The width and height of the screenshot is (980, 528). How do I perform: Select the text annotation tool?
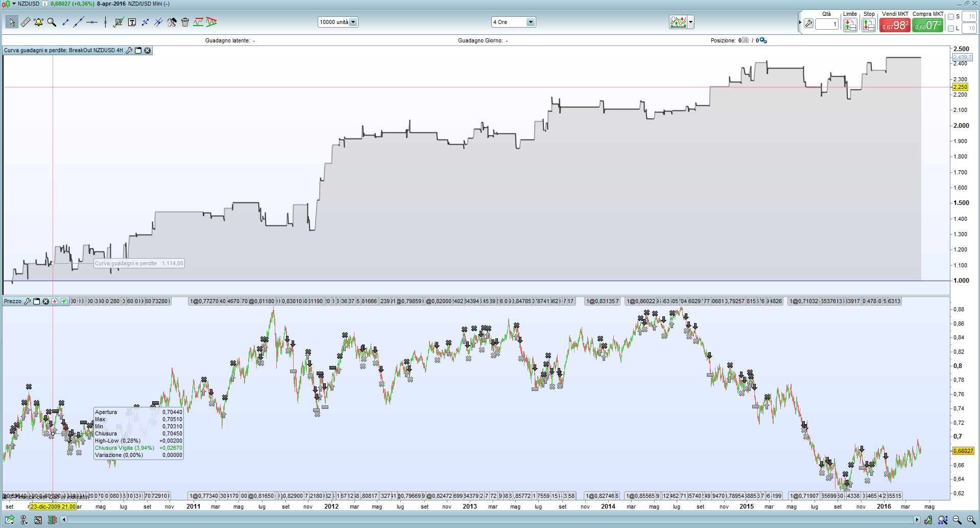point(132,22)
